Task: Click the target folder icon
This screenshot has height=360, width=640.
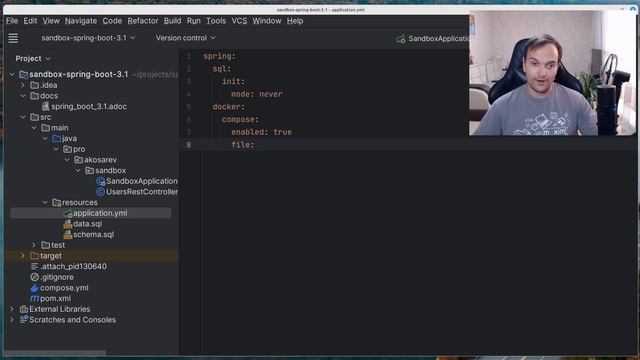Action: click(x=35, y=256)
